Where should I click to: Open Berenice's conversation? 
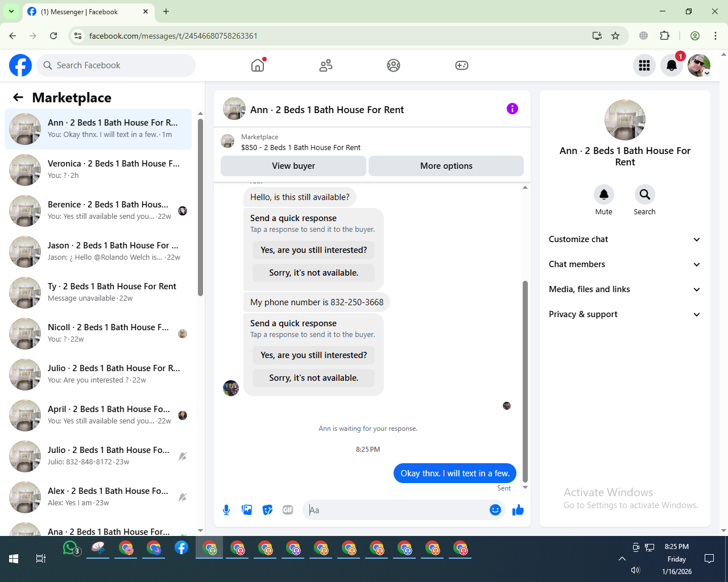[x=98, y=211]
